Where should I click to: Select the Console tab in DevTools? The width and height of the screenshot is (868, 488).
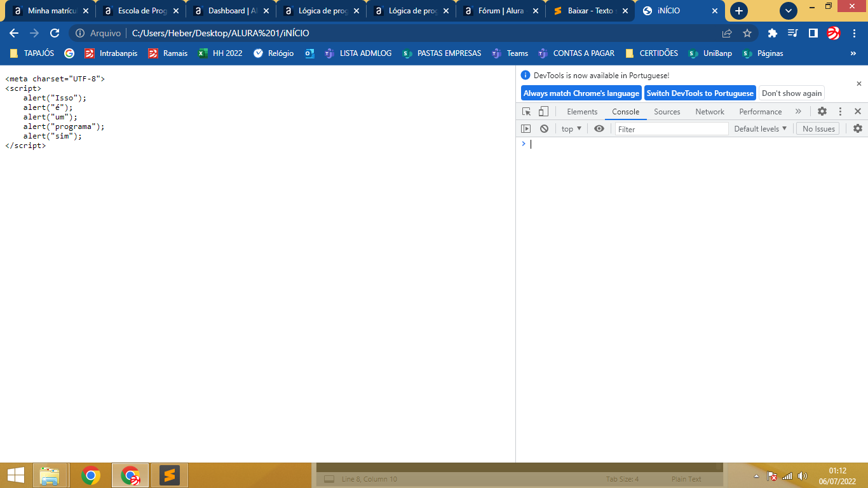pyautogui.click(x=626, y=111)
